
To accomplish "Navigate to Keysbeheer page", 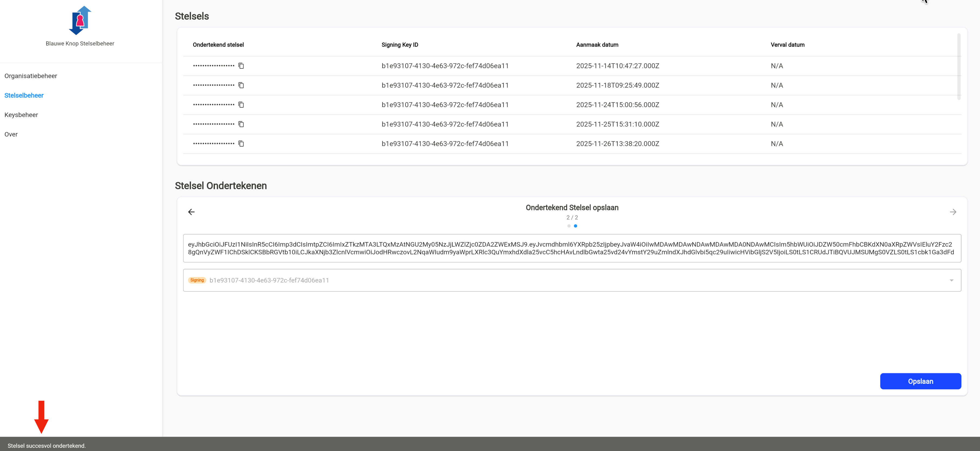I will click(21, 114).
